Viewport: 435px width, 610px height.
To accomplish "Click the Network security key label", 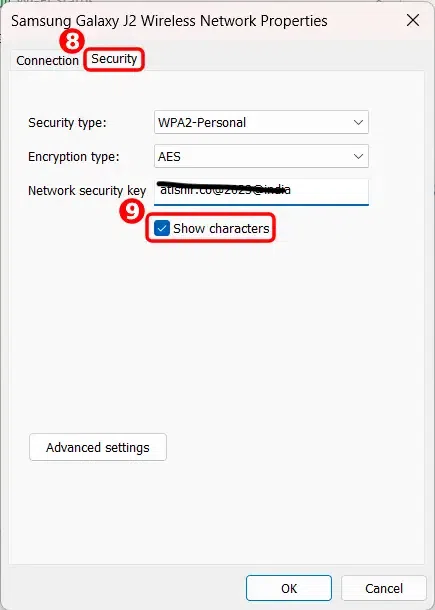I will tap(87, 191).
